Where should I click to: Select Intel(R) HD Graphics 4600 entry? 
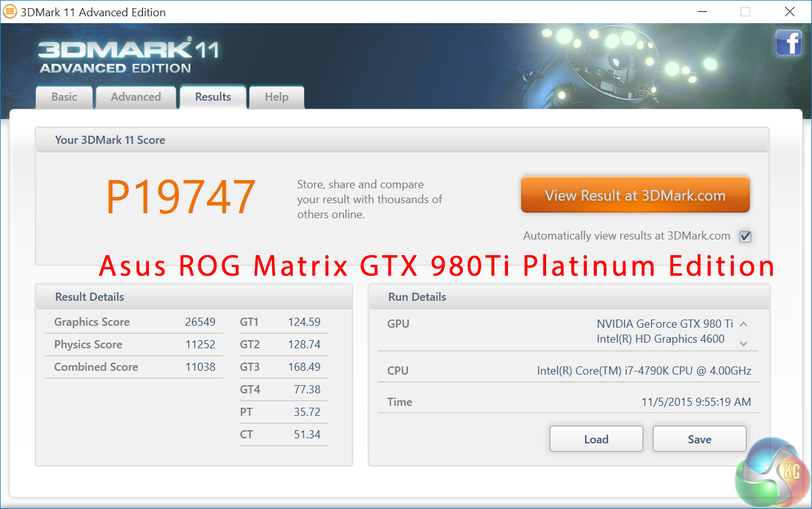click(661, 339)
